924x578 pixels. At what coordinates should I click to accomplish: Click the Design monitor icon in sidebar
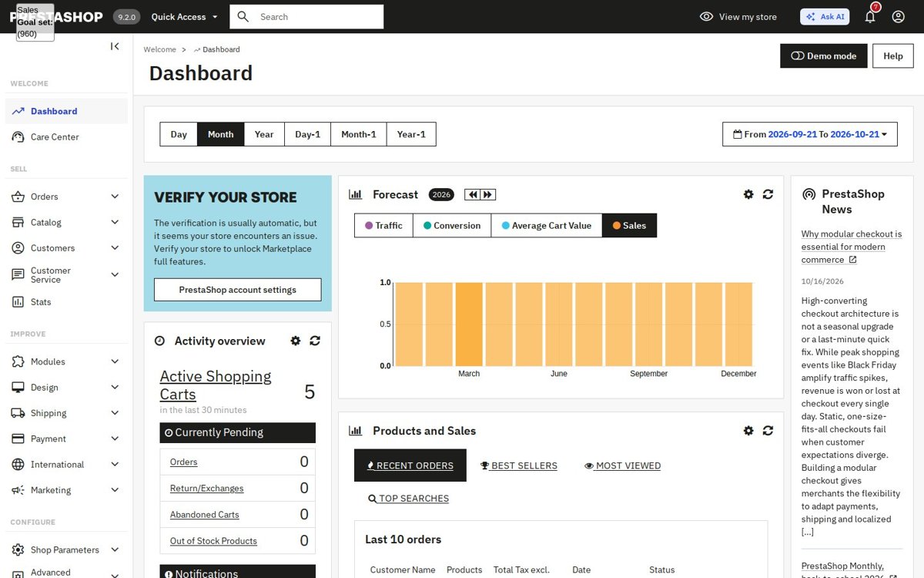[x=18, y=387]
